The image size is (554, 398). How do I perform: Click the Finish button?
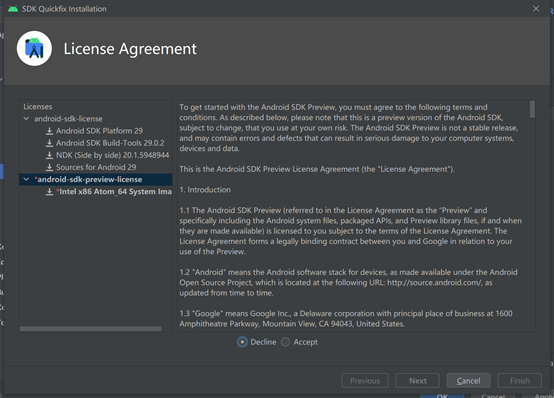(x=520, y=381)
